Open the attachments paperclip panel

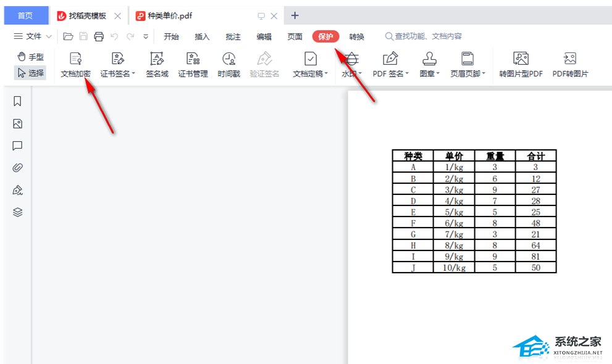pos(17,168)
